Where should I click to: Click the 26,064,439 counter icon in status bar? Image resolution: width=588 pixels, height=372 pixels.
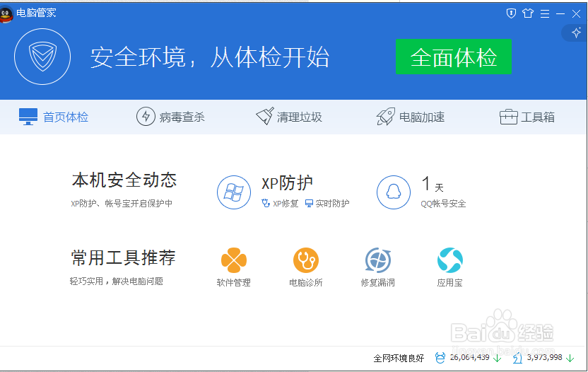[x=440, y=358]
